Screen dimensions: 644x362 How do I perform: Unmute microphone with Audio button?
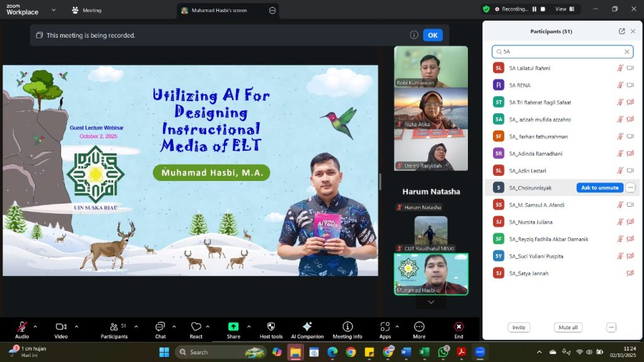tap(22, 327)
